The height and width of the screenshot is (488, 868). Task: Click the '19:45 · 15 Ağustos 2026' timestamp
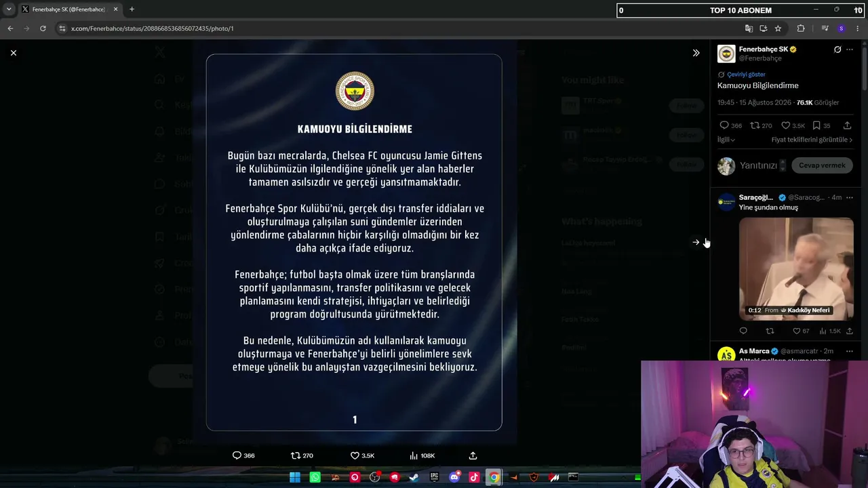pyautogui.click(x=755, y=103)
